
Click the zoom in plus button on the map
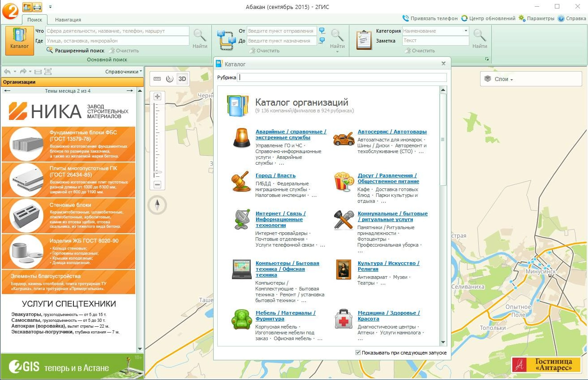click(x=157, y=97)
